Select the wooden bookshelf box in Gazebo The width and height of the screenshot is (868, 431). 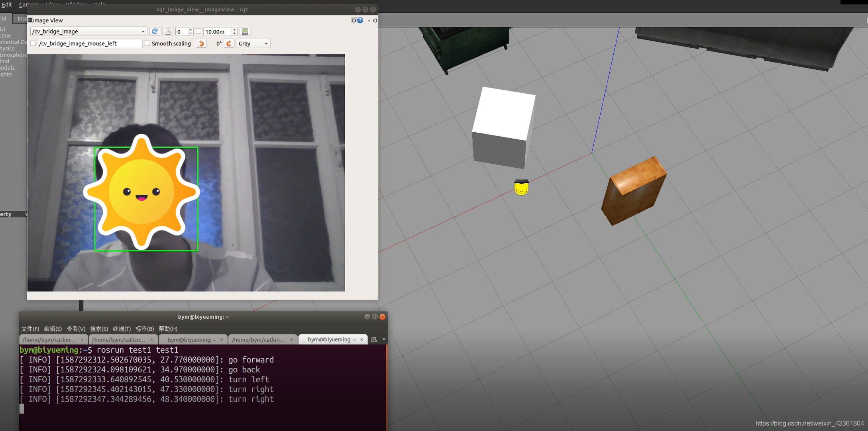coord(634,191)
